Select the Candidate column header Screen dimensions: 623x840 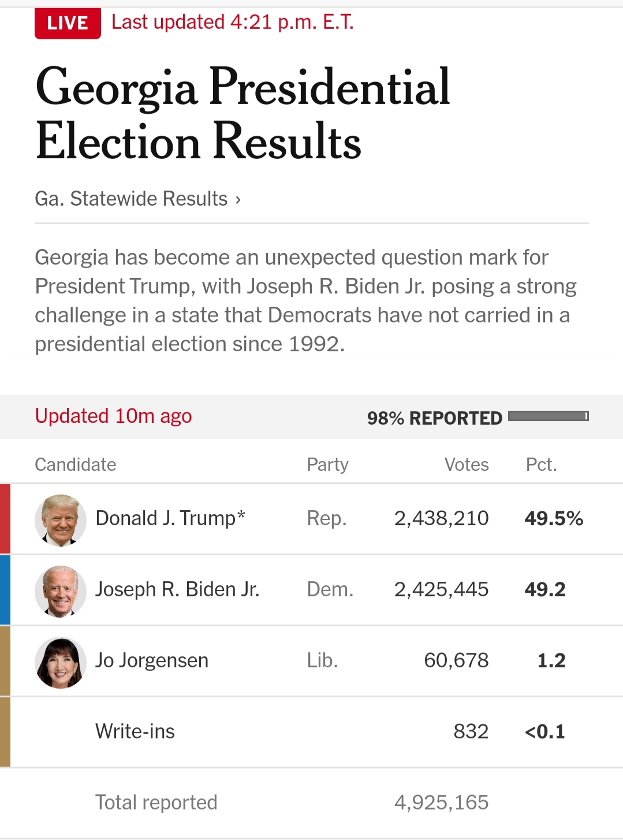pos(76,464)
